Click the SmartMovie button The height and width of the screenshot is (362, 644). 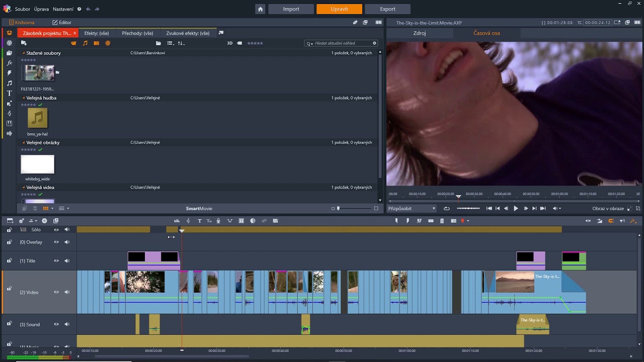(199, 208)
